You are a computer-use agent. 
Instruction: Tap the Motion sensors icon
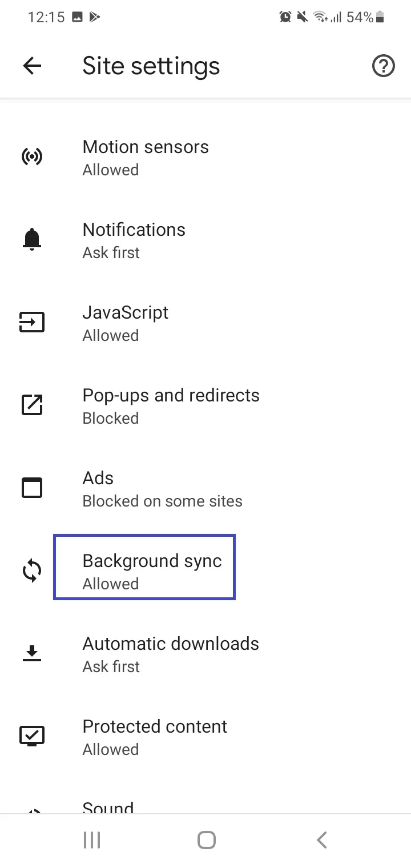[x=32, y=156]
